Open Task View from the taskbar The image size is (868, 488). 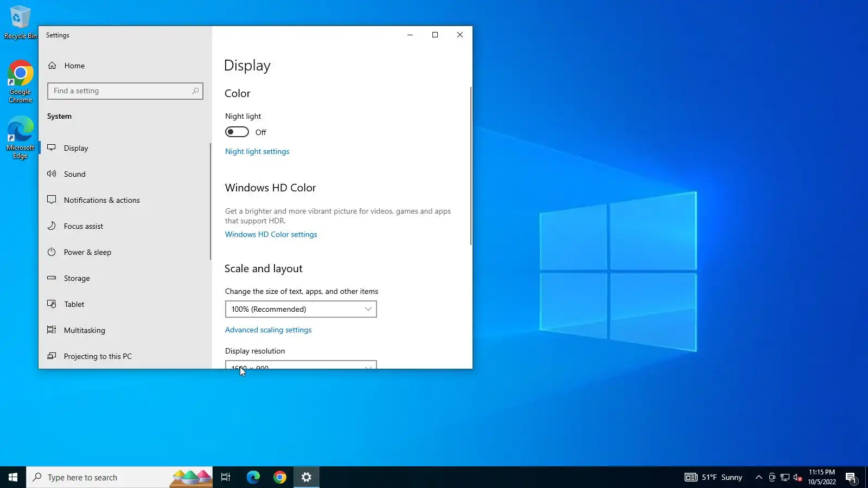click(226, 477)
